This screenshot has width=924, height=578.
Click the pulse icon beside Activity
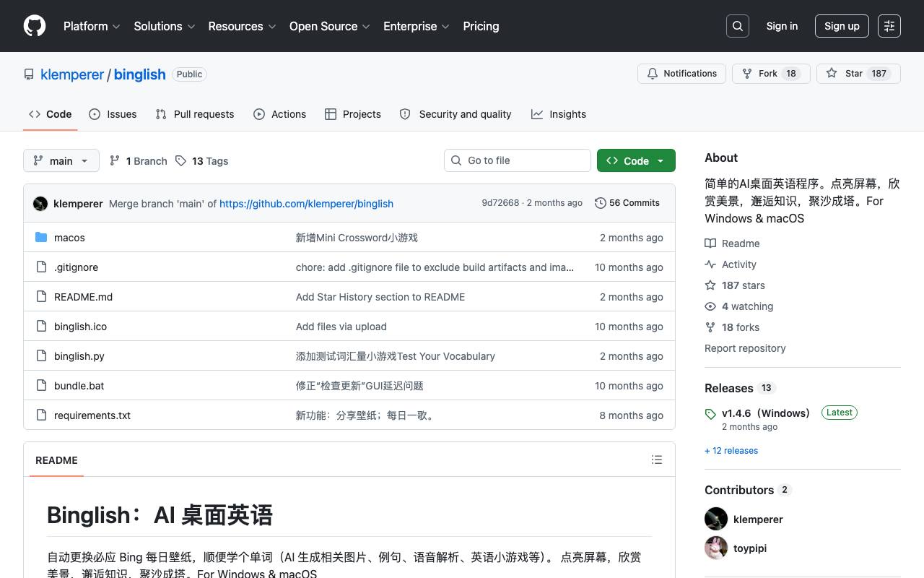[x=710, y=264]
